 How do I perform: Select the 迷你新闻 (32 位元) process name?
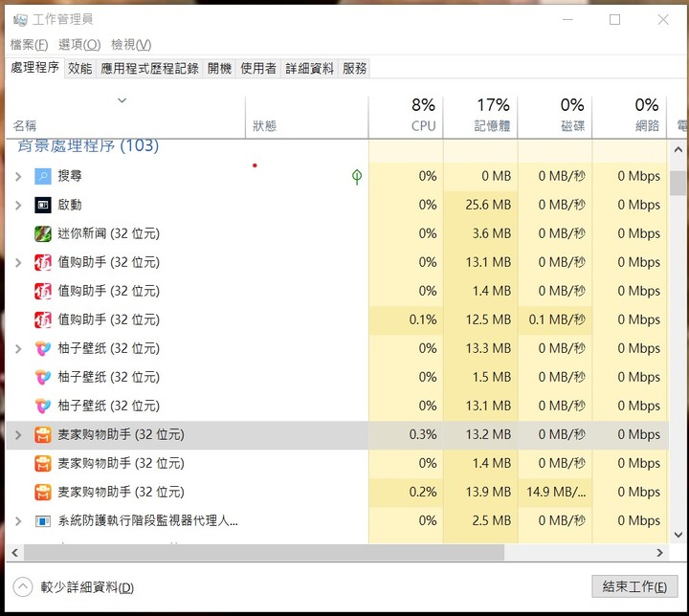click(x=108, y=233)
